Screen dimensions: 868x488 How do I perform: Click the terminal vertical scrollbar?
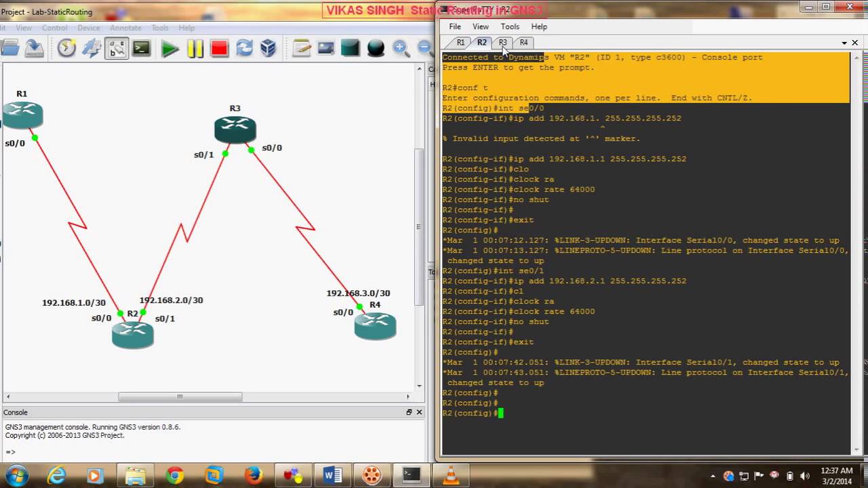856,252
